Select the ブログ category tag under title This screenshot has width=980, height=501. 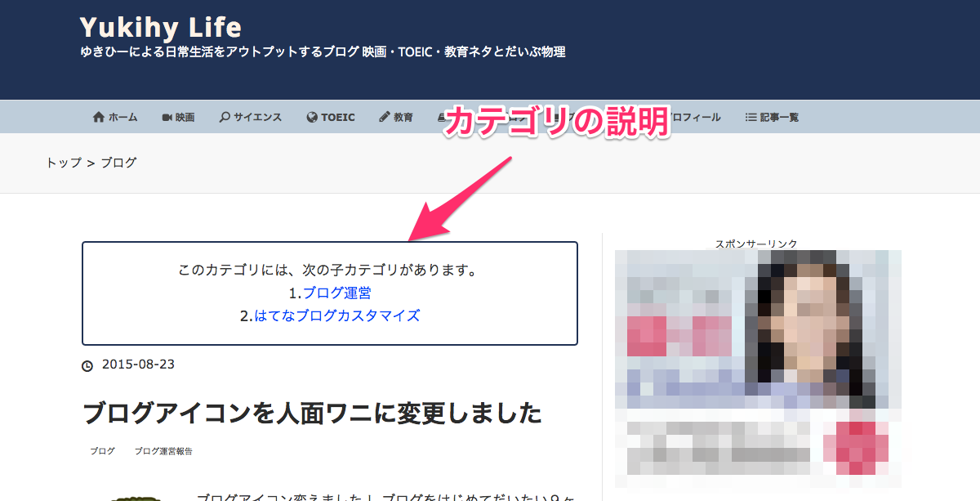[102, 451]
